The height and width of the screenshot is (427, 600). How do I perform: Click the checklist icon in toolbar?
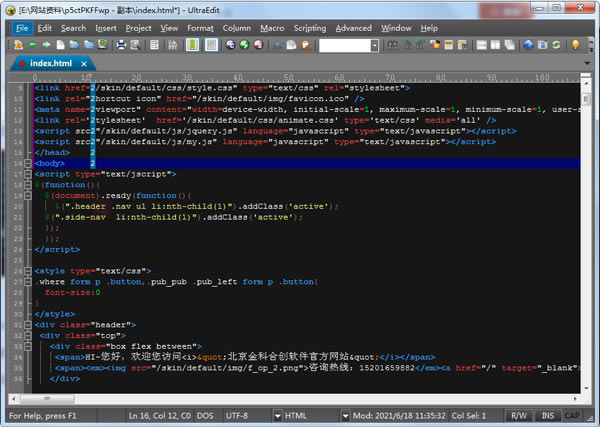tap(154, 45)
